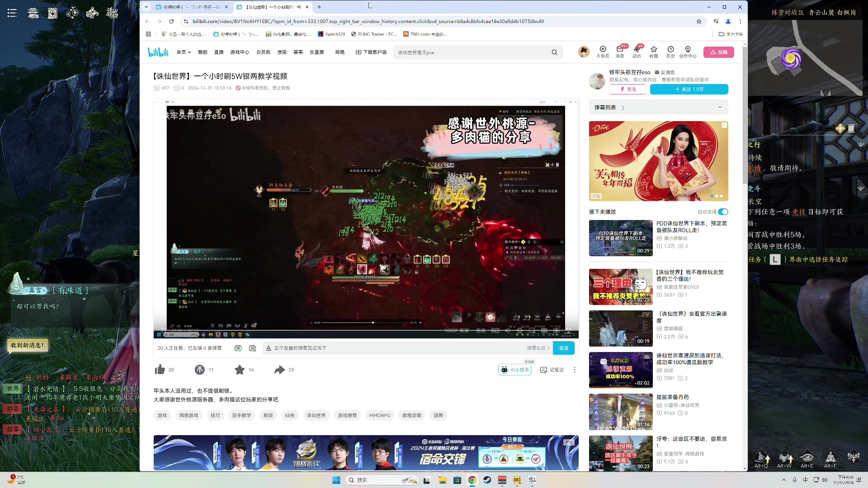Open Chrome profile avatar icon
Screen dimensions: 868x488
coord(728,21)
